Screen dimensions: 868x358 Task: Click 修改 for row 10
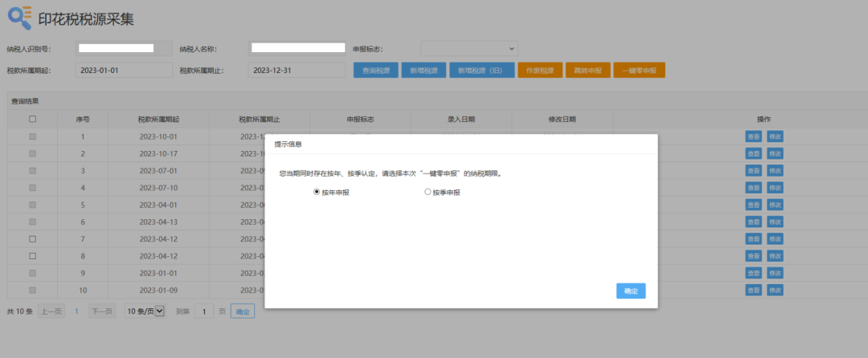pos(775,290)
